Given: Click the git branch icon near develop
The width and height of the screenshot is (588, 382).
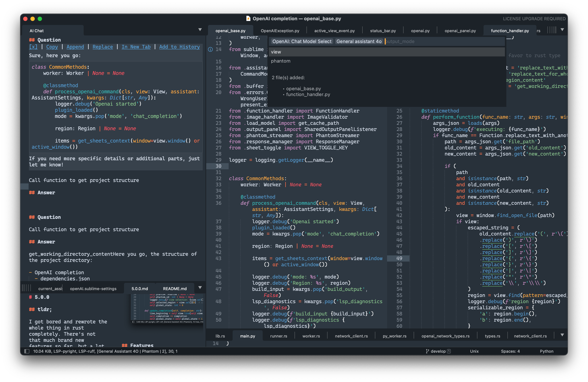Looking at the screenshot, I should (427, 351).
